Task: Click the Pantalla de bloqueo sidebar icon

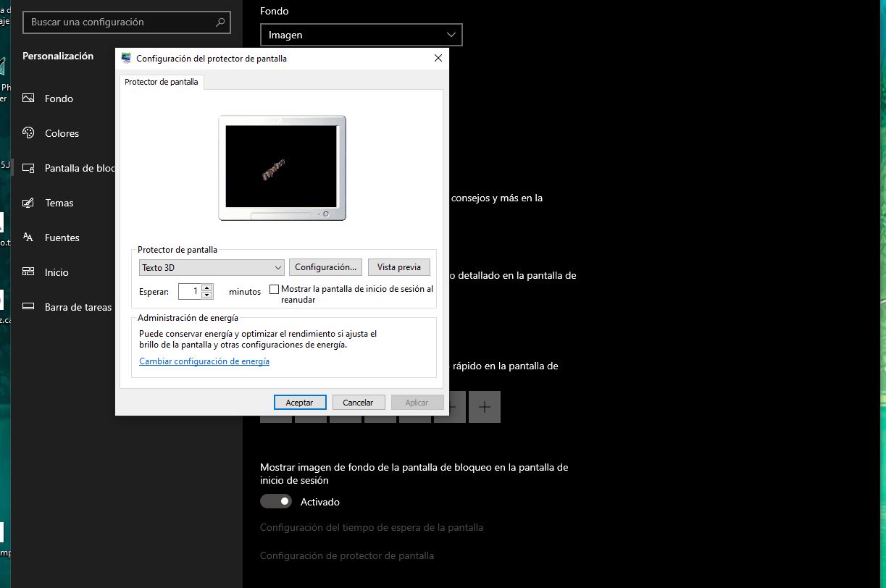Action: point(29,168)
